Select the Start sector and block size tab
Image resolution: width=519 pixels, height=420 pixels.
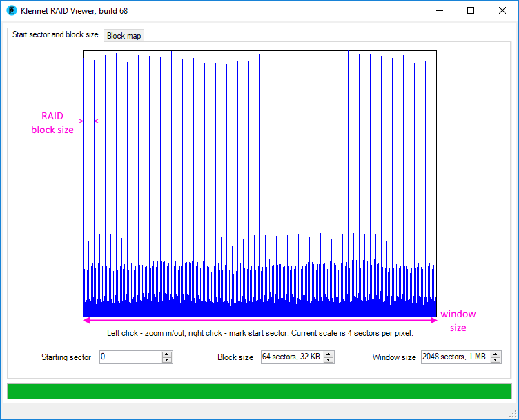click(x=55, y=34)
